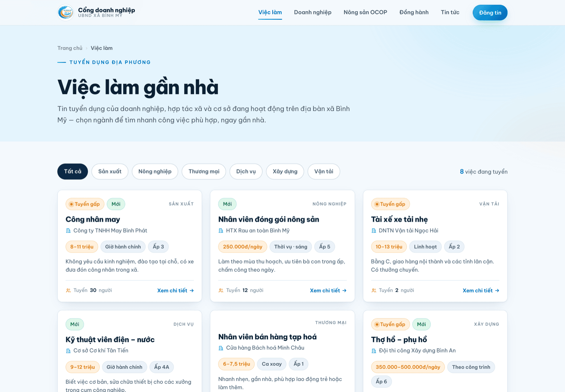
Task: Click the 250.000đ/ngày salary tag
Action: point(243,247)
